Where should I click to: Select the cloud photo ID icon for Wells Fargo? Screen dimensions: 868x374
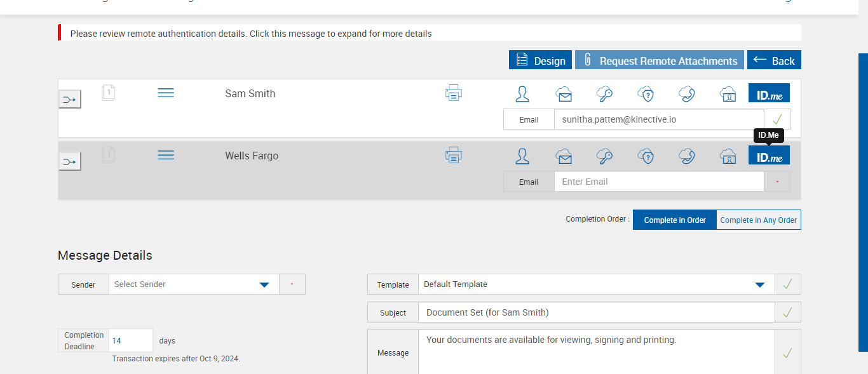click(728, 156)
